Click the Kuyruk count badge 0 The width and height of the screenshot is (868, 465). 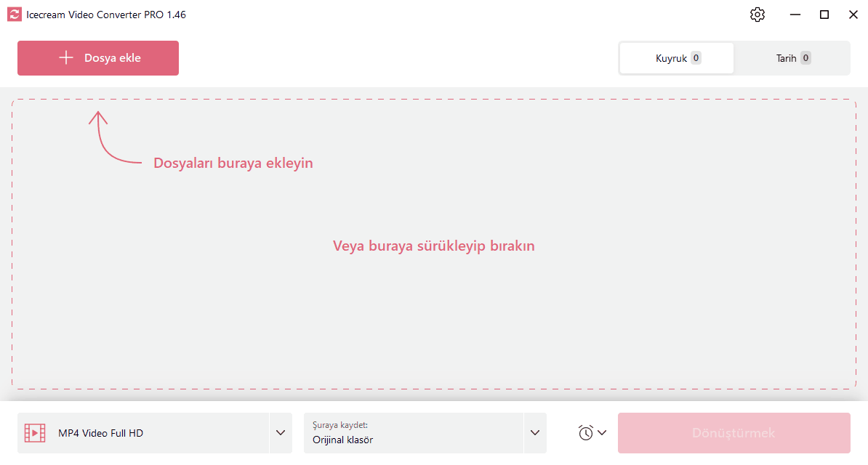[696, 57]
